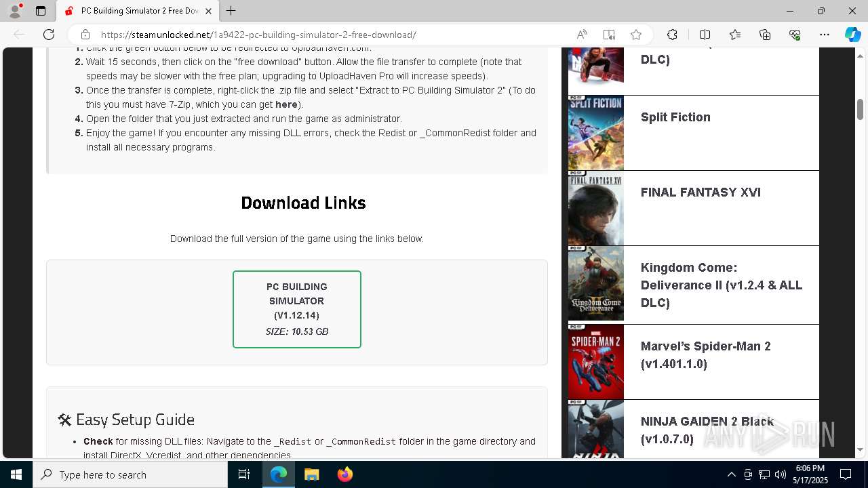Go back with the back arrow

(19, 35)
